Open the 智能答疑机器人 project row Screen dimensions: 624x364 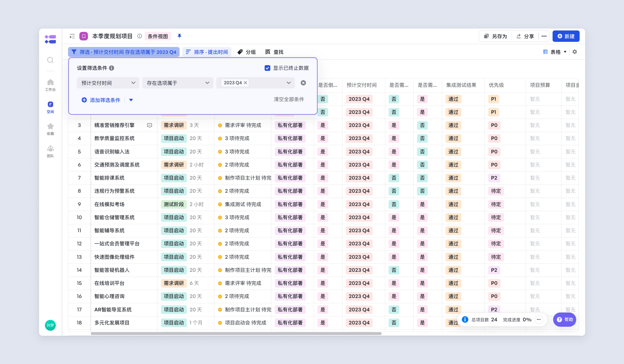tap(112, 270)
